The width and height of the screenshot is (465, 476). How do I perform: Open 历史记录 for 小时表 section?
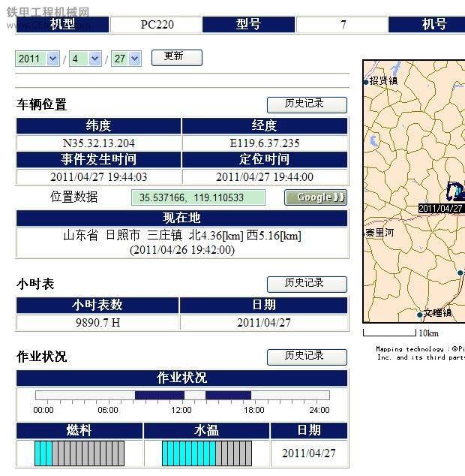307,284
